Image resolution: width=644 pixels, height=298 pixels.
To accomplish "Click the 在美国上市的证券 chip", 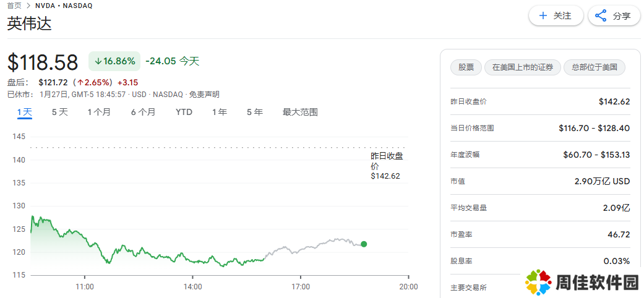I will [x=522, y=67].
